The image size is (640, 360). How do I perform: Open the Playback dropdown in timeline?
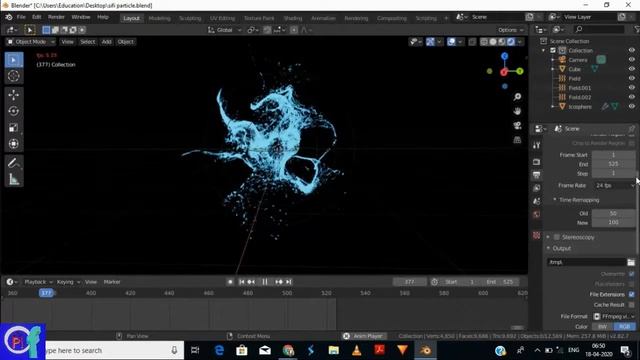38,282
